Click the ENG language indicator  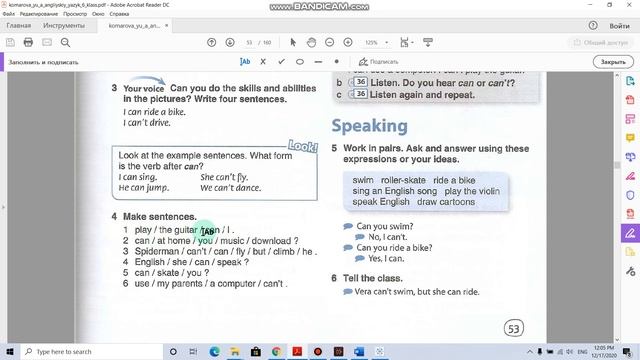coord(582,351)
